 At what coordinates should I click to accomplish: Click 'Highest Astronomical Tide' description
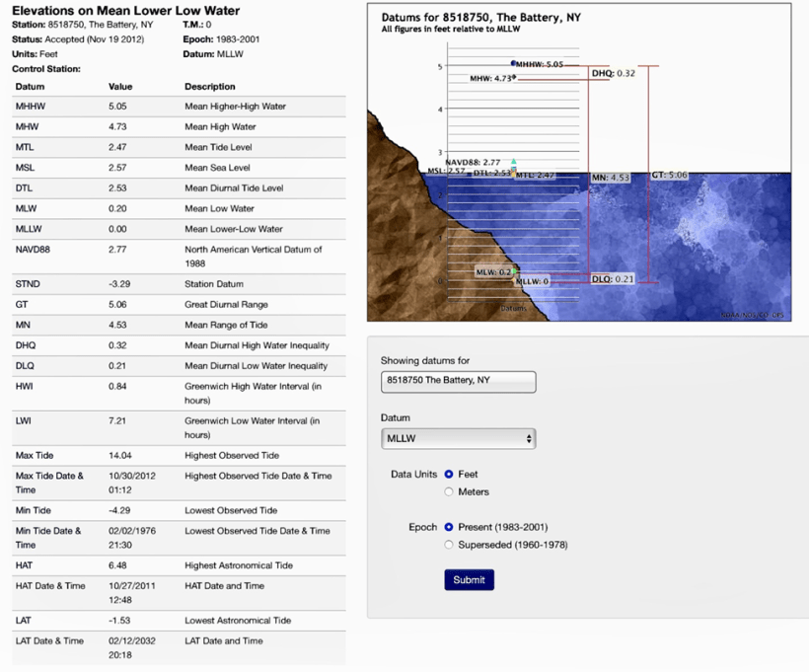point(239,565)
